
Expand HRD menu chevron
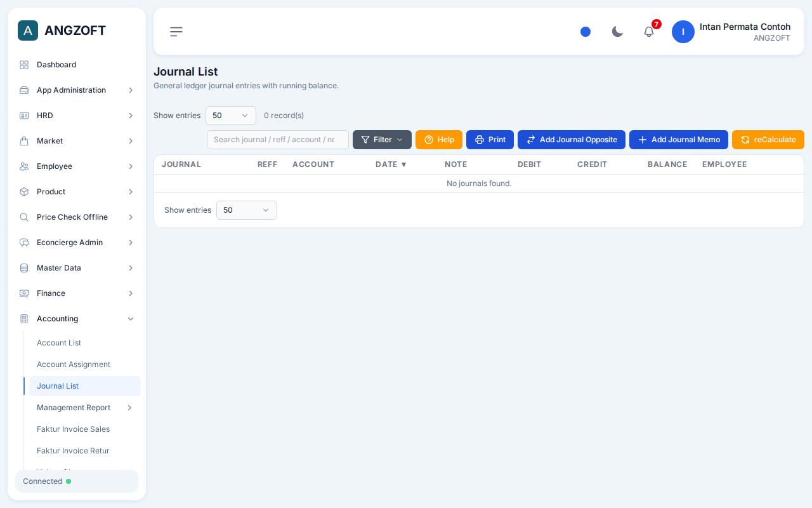click(x=131, y=116)
